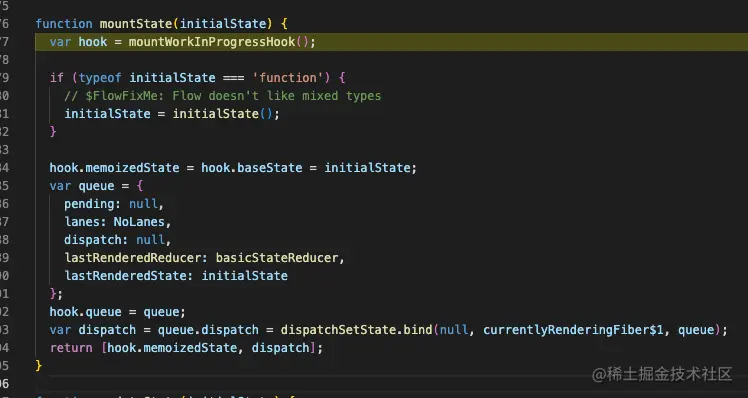Click hook.memoizedState in the baseState assignment line
The width and height of the screenshot is (748, 398).
click(114, 168)
